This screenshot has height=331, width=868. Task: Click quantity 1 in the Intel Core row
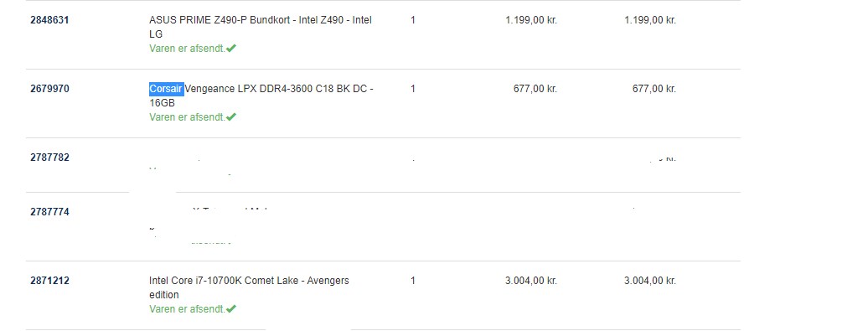pyautogui.click(x=413, y=282)
